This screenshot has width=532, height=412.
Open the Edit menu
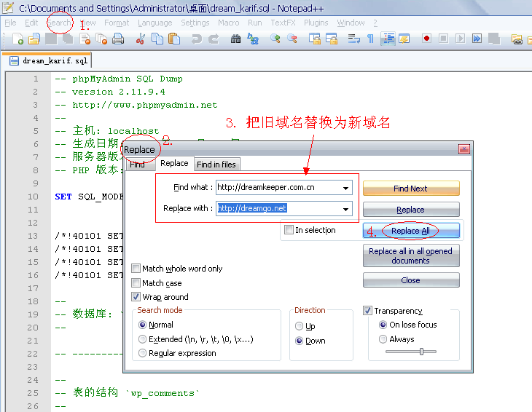[31, 23]
